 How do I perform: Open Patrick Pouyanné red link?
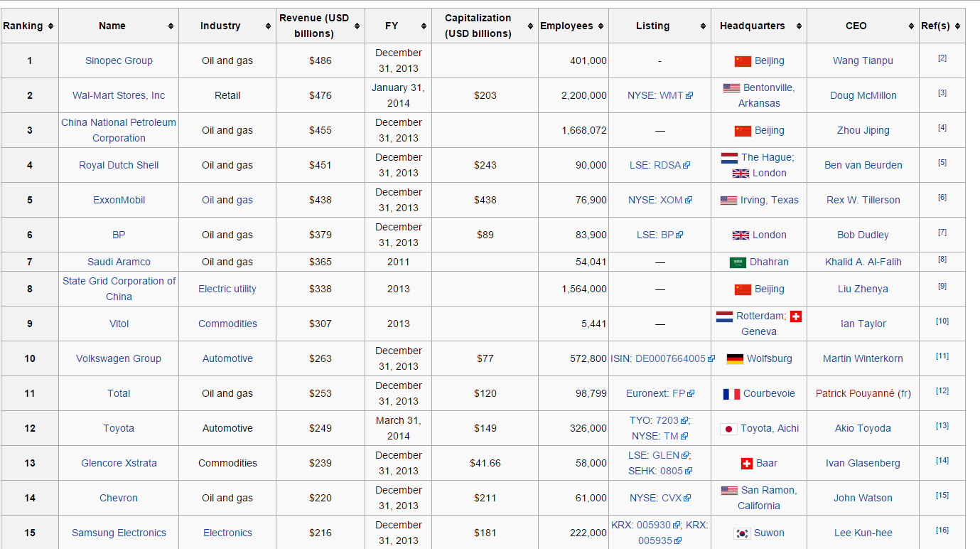[855, 393]
